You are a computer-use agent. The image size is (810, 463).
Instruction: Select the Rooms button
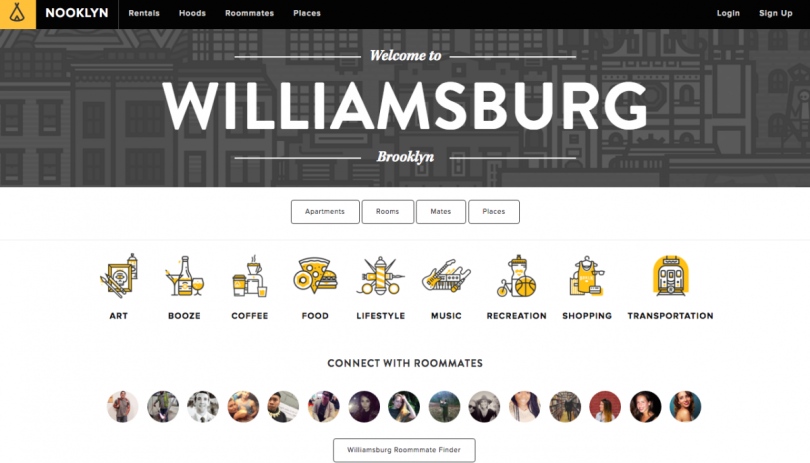(387, 212)
